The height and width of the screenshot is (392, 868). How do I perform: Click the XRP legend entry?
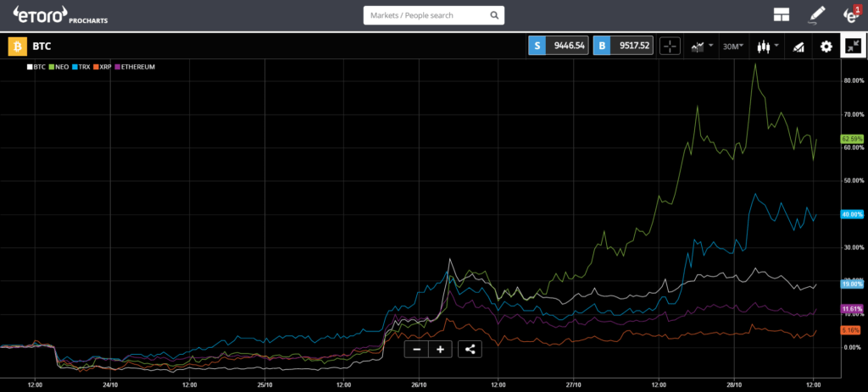coord(102,67)
